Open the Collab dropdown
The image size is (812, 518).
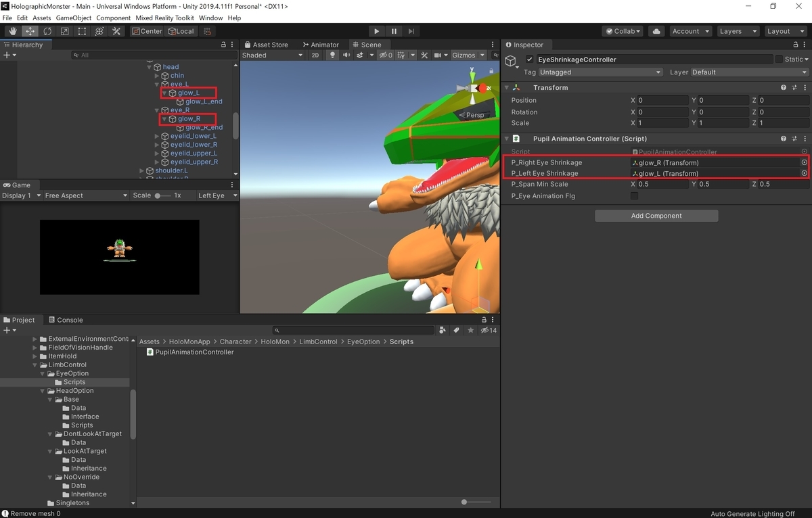(623, 31)
